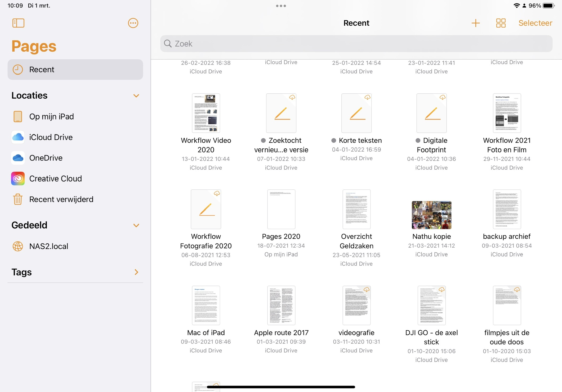Open the circled ellipsis options menu

click(133, 23)
